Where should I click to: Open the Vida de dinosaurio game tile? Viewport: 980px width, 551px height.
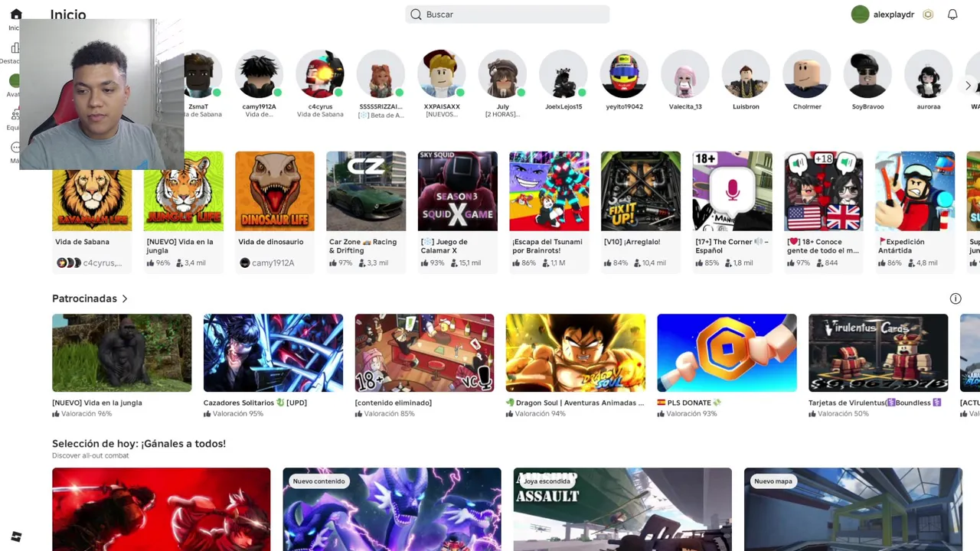click(275, 191)
